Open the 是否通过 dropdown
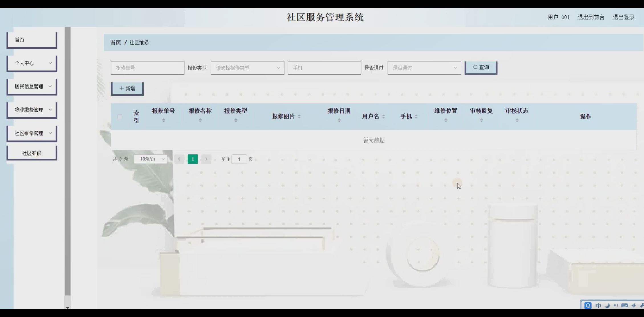Screen dimensions: 644x317 (x=424, y=68)
